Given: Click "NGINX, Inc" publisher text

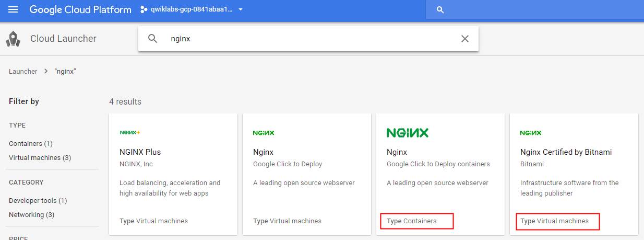Looking at the screenshot, I should pos(136,164).
